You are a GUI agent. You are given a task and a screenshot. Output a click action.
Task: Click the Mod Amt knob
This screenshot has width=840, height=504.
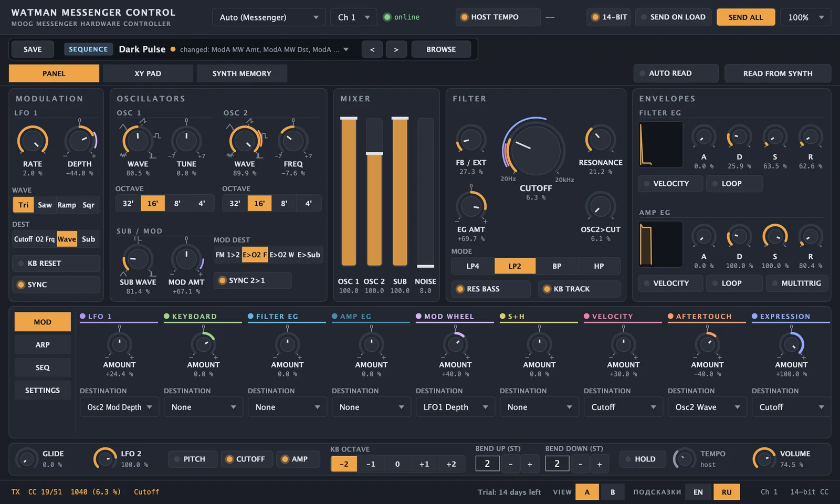186,259
